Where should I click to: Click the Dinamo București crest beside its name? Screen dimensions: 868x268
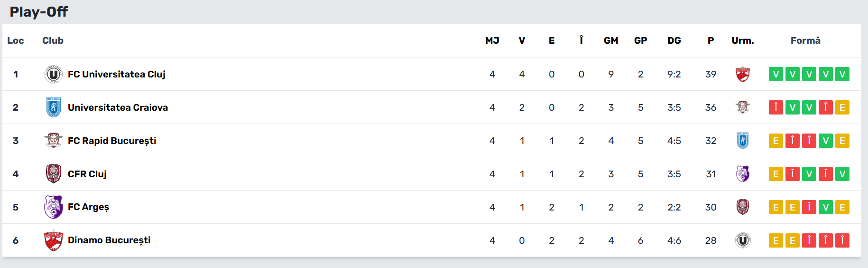click(53, 240)
